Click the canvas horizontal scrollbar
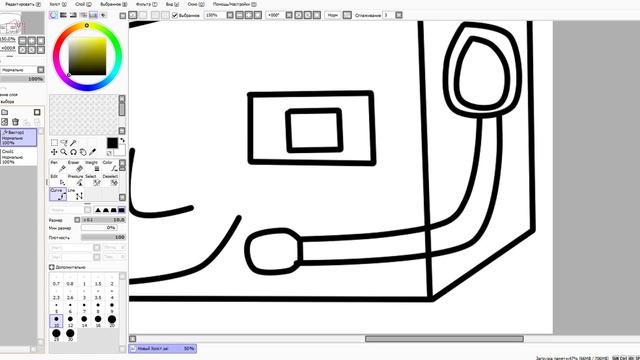This screenshot has width=640, height=360. coord(444,339)
